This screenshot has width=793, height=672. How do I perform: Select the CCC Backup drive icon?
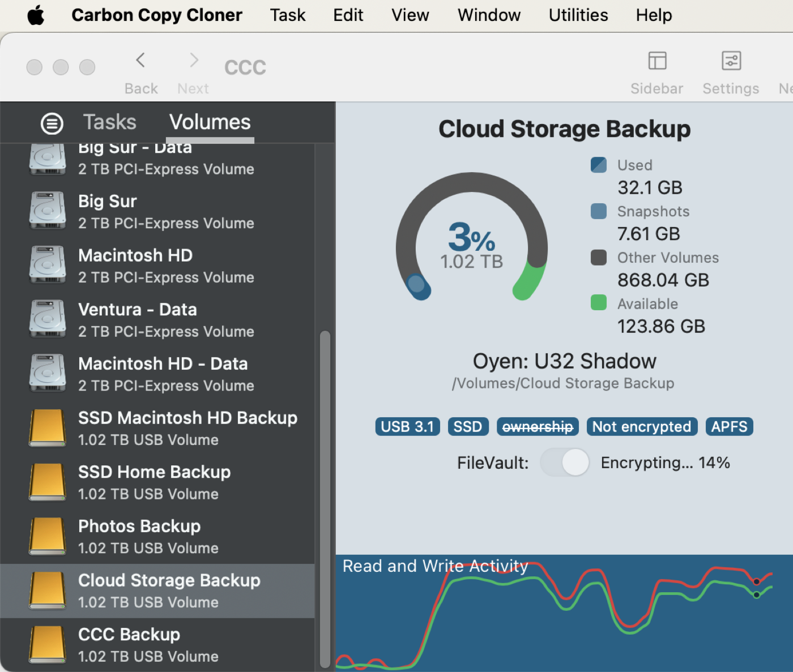[48, 645]
